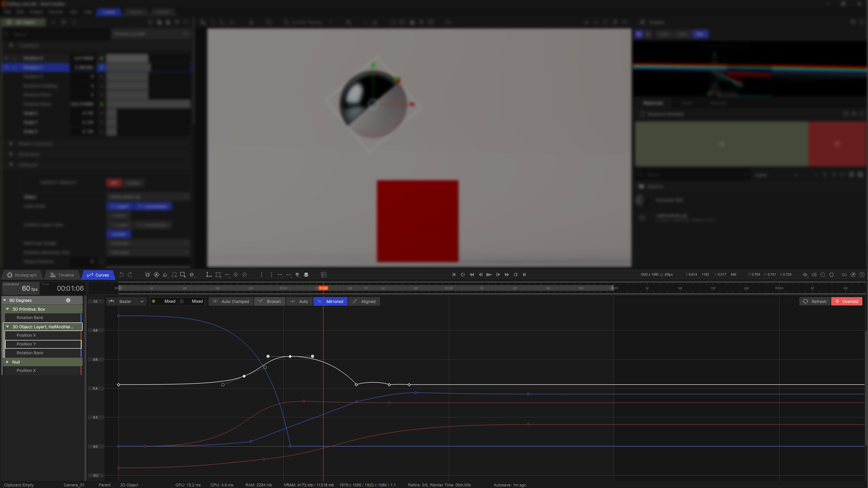Click the audio speaker icon

814,274
